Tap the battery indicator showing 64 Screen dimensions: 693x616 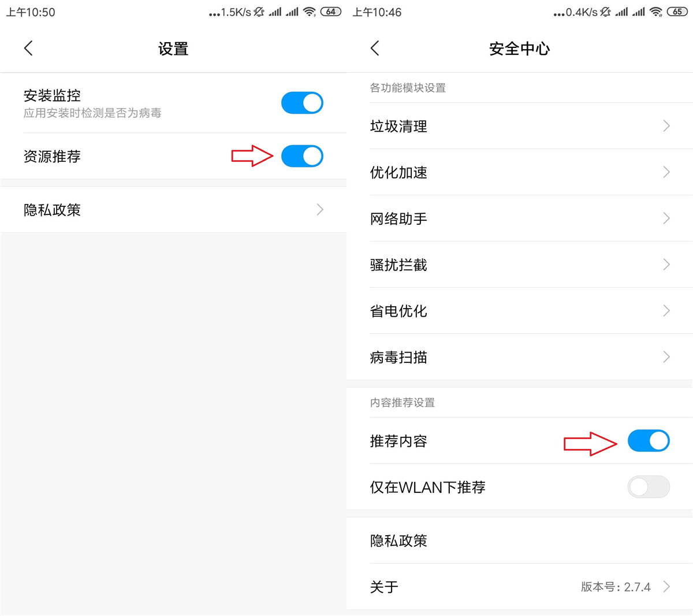[330, 12]
